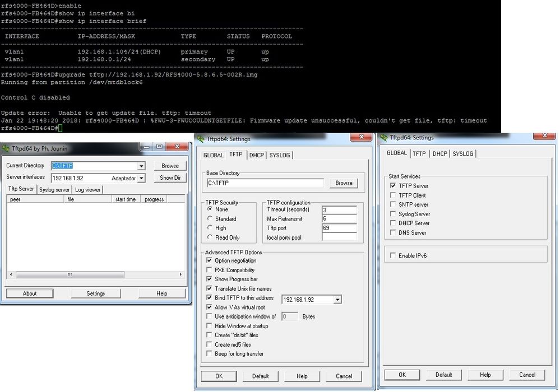
Task: Choose Read Only TFTP security option
Action: (210, 237)
